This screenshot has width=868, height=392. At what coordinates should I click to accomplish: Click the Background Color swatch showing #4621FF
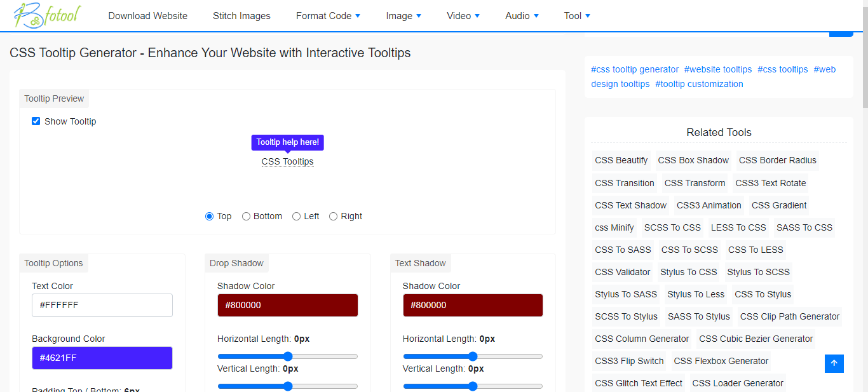102,358
